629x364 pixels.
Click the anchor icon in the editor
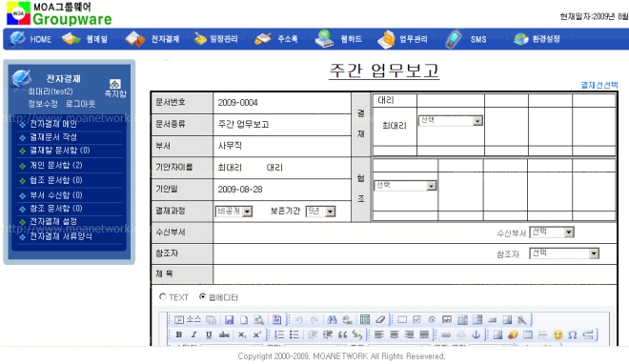pyautogui.click(x=476, y=334)
